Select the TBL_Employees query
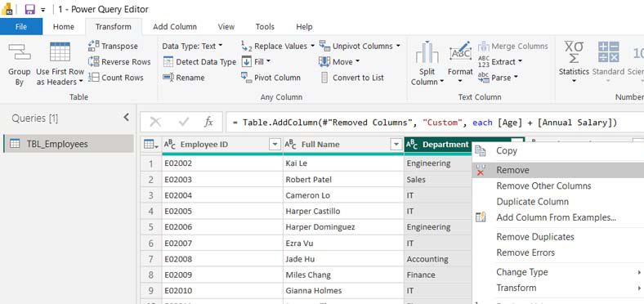This screenshot has height=304, width=644. tap(68, 144)
